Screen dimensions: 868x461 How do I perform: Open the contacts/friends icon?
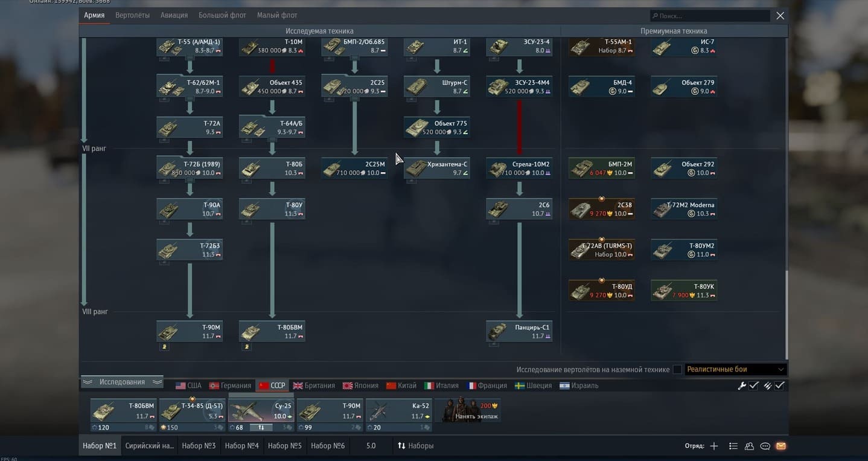(x=749, y=446)
